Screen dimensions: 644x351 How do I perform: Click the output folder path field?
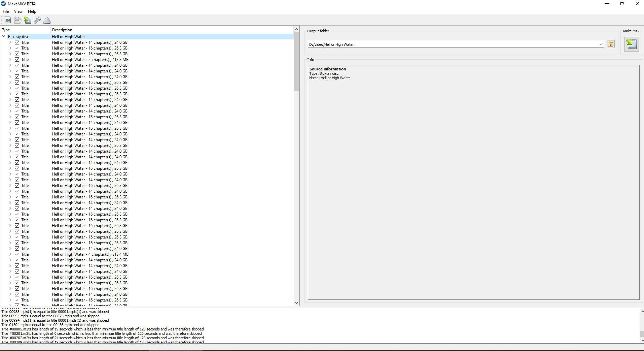[x=453, y=44]
